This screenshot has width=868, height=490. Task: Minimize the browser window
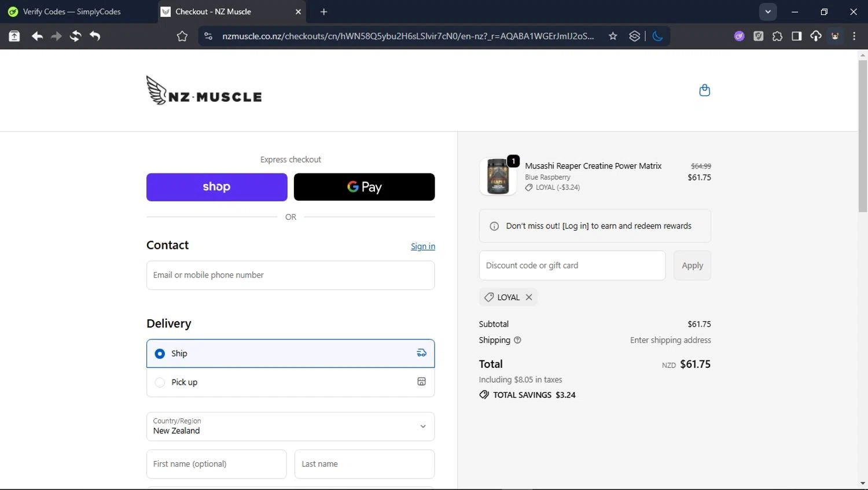(x=795, y=12)
